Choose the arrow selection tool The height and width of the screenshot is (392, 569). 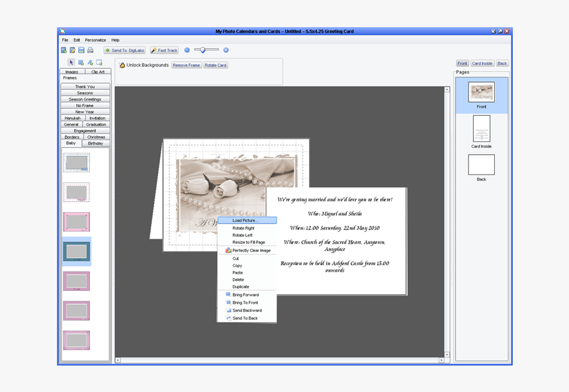click(x=71, y=62)
